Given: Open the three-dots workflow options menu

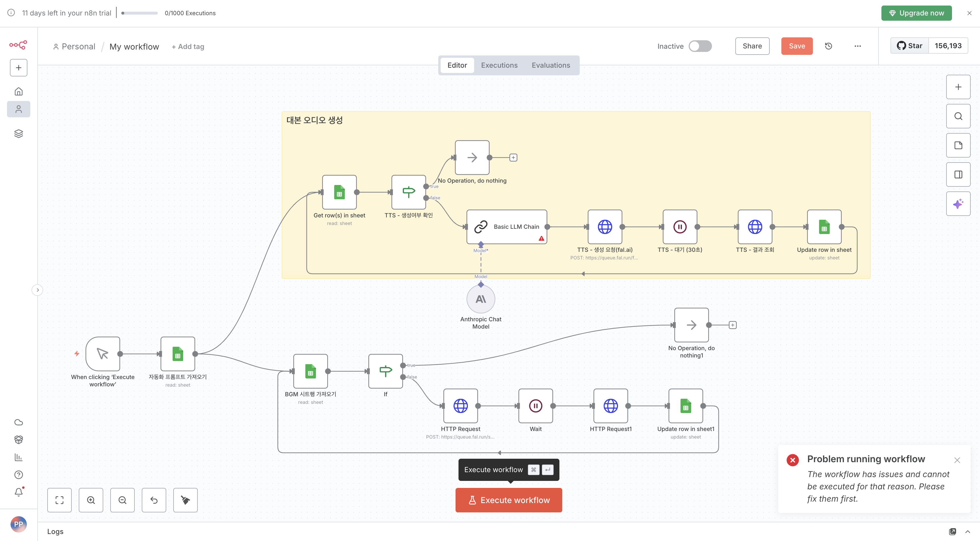Looking at the screenshot, I should (857, 46).
